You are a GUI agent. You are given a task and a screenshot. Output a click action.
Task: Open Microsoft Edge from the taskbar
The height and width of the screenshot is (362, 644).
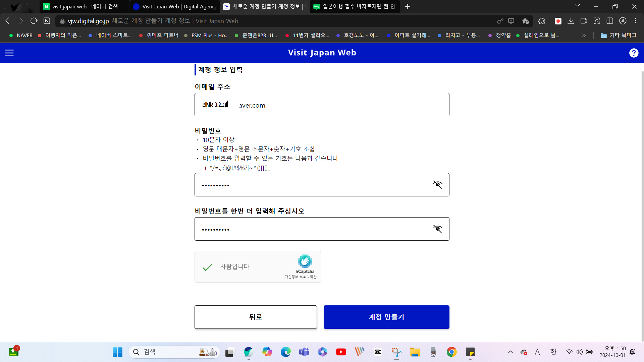[285, 352]
